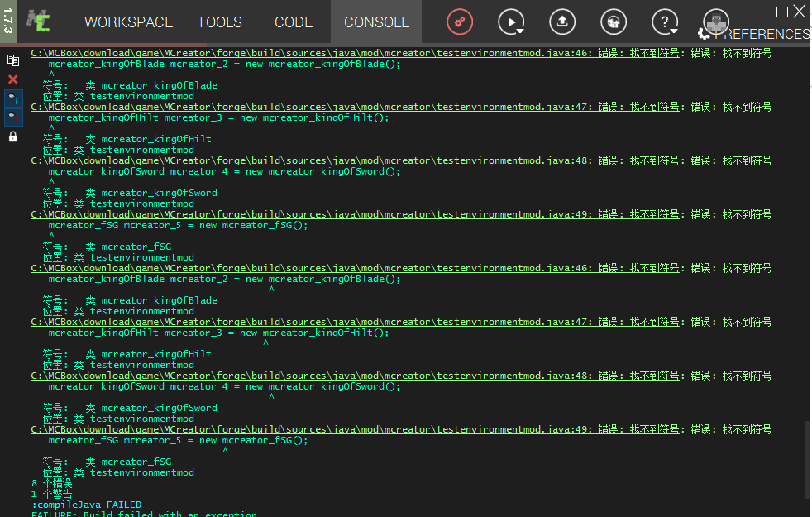Open the TOOLS menu
Viewport: 812px width, 517px height.
point(219,22)
